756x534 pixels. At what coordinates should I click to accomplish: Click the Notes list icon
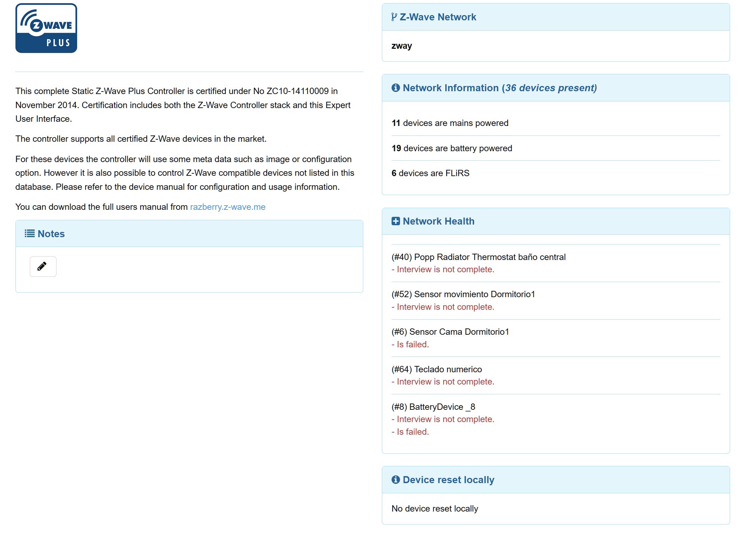coord(29,234)
